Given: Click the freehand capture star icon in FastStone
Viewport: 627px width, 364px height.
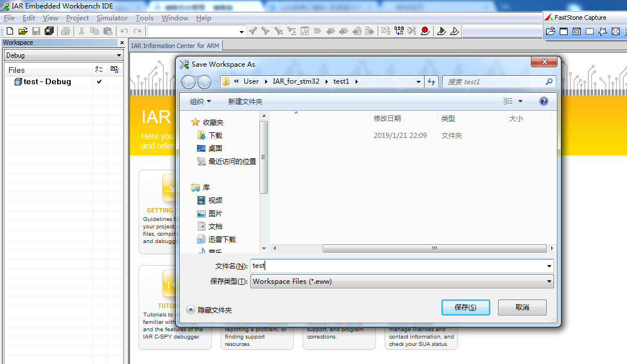Looking at the screenshot, I should coord(603,31).
